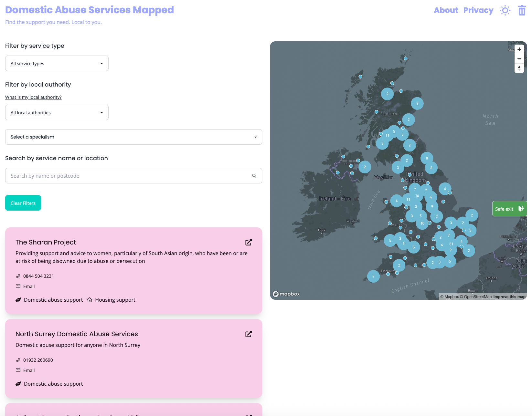Open the What is my local authority link

(x=33, y=97)
